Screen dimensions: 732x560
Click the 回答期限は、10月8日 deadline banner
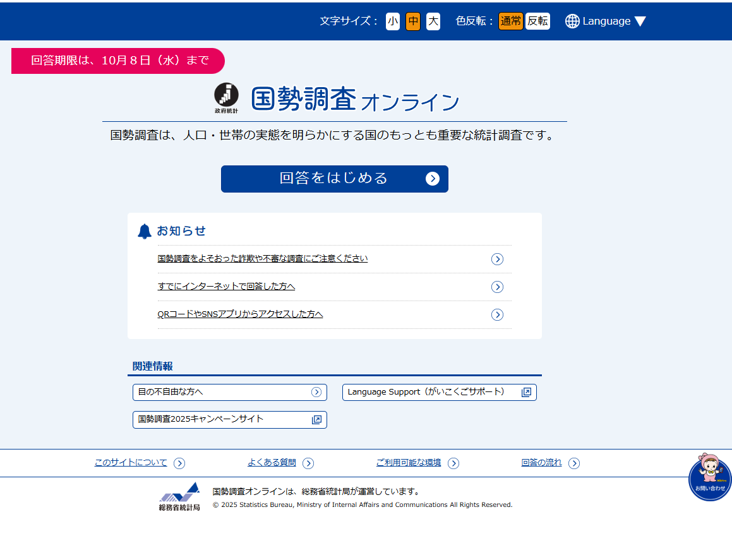click(x=118, y=61)
